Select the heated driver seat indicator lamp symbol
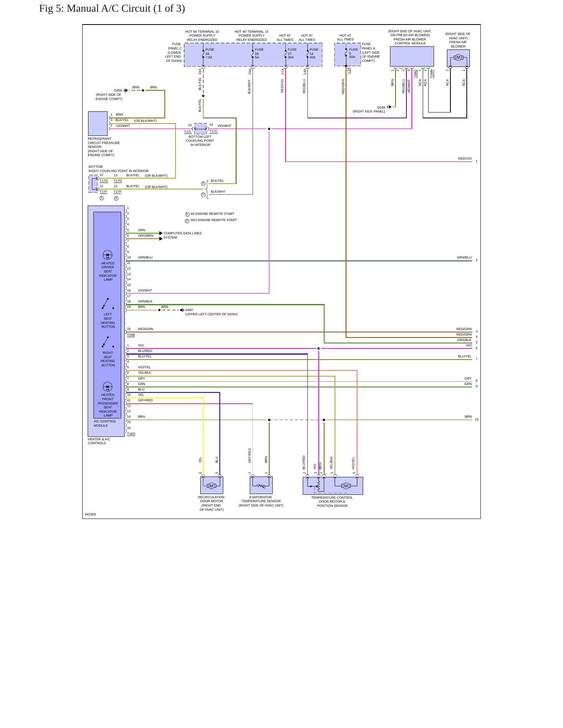Image resolution: width=563 pixels, height=728 pixels. (x=108, y=255)
